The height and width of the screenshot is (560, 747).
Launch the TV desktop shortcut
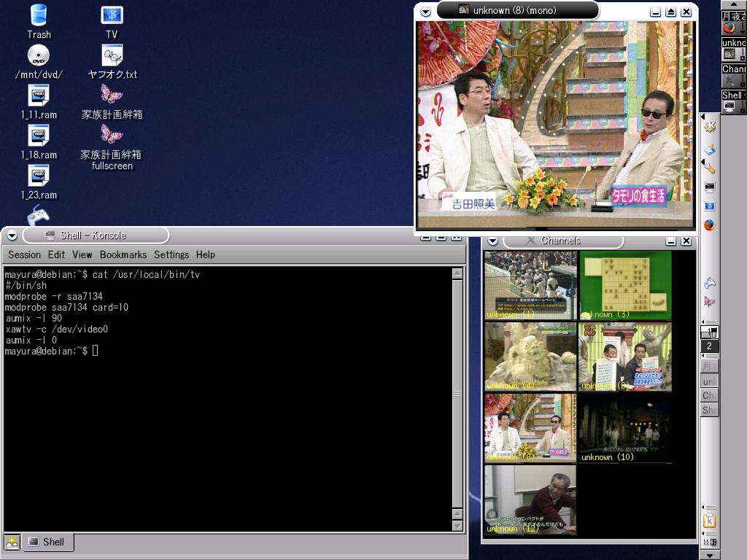pos(112,21)
